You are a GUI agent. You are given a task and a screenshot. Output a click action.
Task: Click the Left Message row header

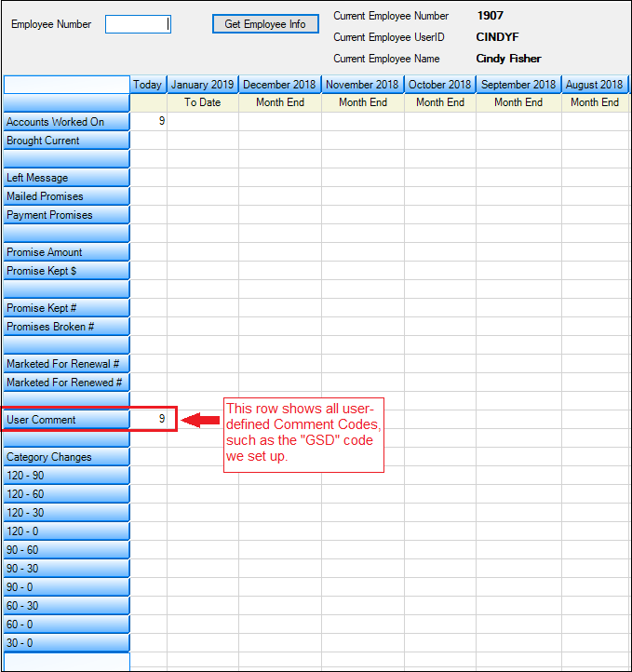point(66,178)
